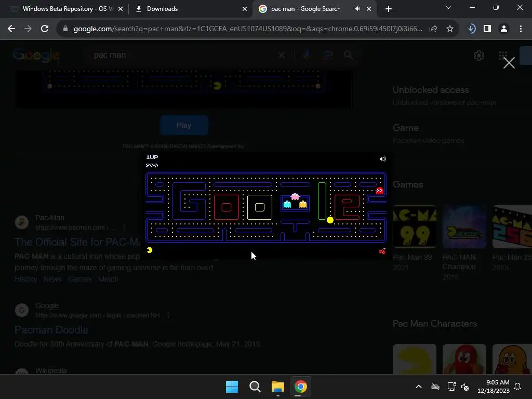
Task: Open the Merch sitelink
Action: pyautogui.click(x=108, y=279)
